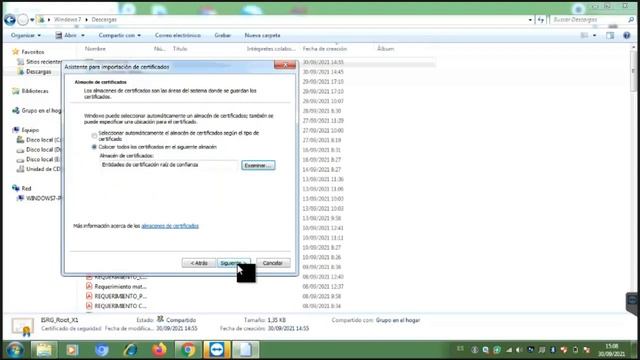Click Grabar in the toolbar
Image resolution: width=640 pixels, height=360 pixels.
[x=222, y=36]
